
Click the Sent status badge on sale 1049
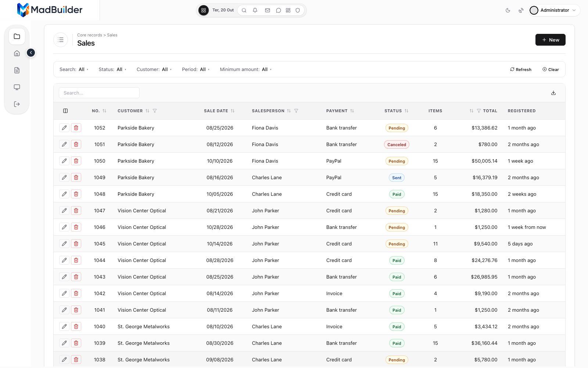click(x=397, y=178)
